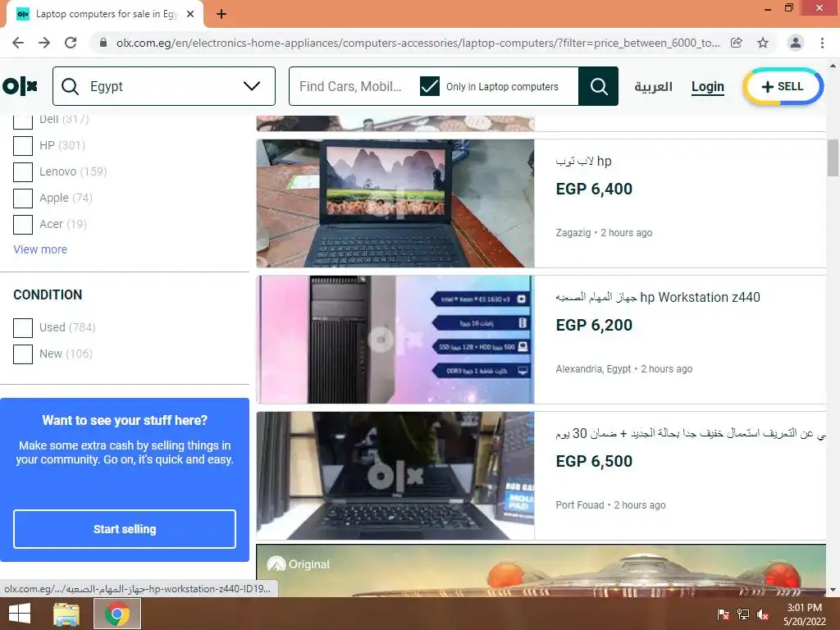The width and height of the screenshot is (840, 630).
Task: Click the lock icon in address bar
Action: (x=103, y=43)
